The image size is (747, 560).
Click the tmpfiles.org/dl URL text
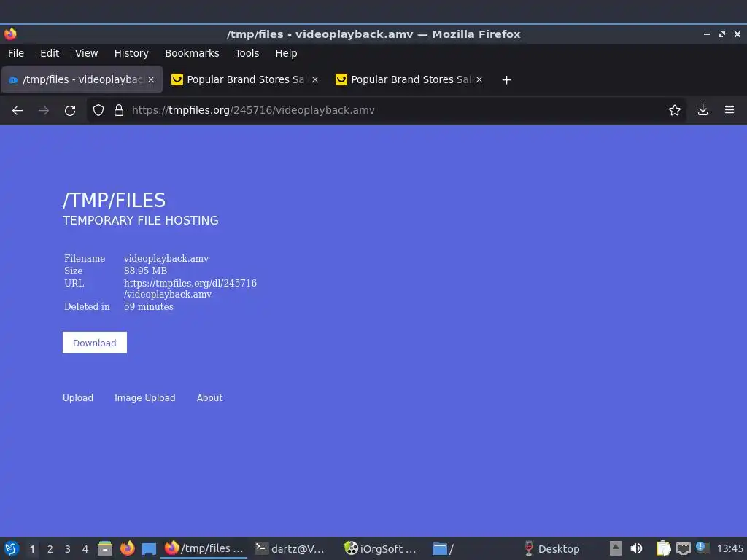point(190,289)
